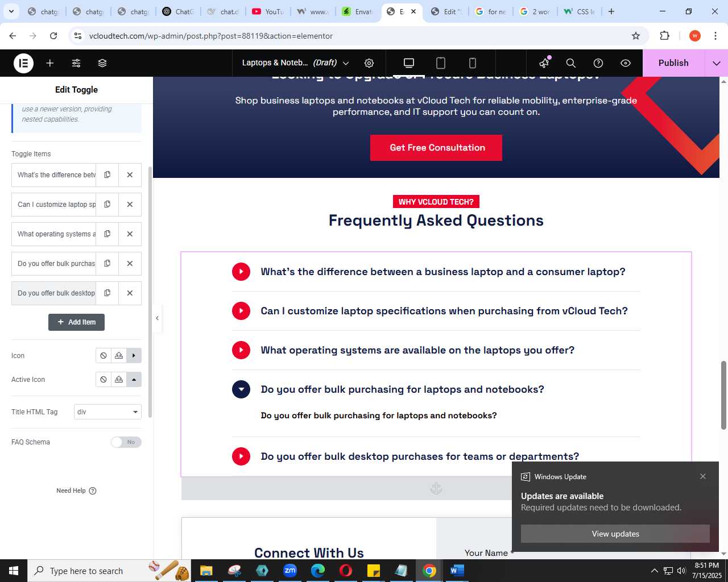Click the Add Item button
The image size is (728, 582).
(x=76, y=322)
